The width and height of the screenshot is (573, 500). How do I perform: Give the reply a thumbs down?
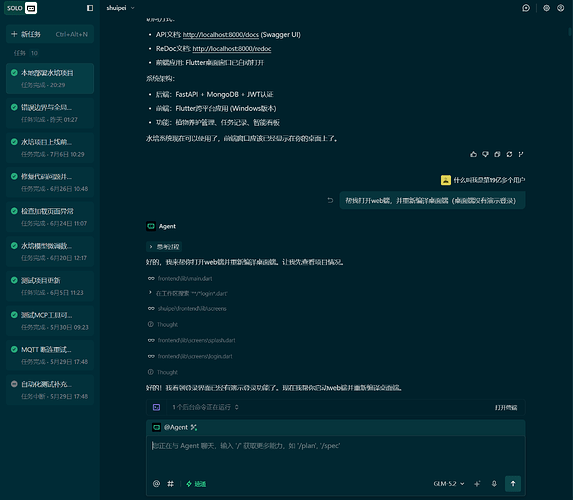tap(485, 154)
